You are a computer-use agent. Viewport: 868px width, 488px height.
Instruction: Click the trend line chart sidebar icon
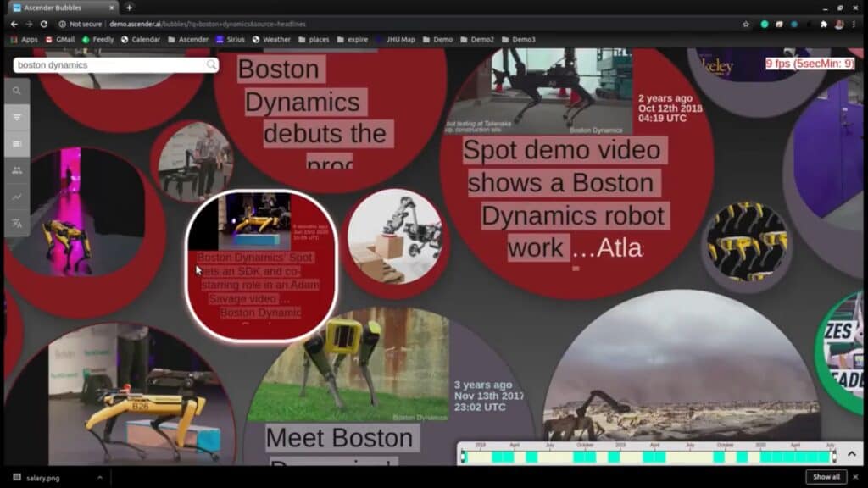(17, 197)
